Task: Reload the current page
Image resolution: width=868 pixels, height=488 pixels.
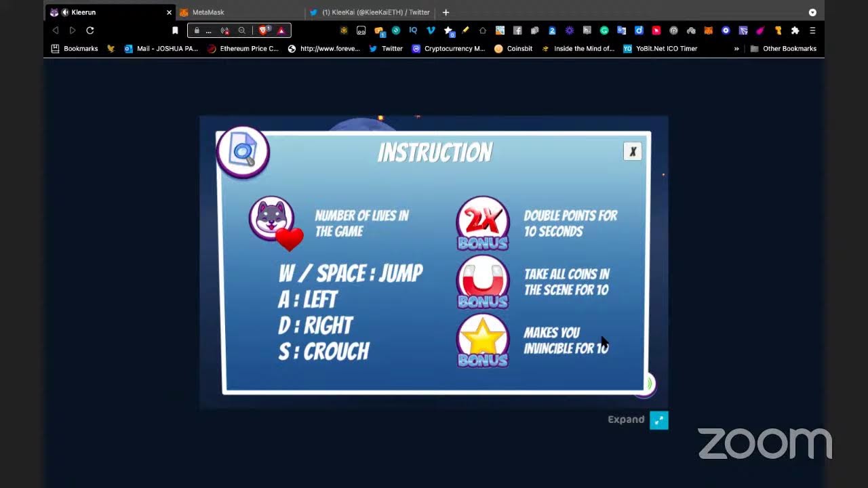Action: [90, 30]
